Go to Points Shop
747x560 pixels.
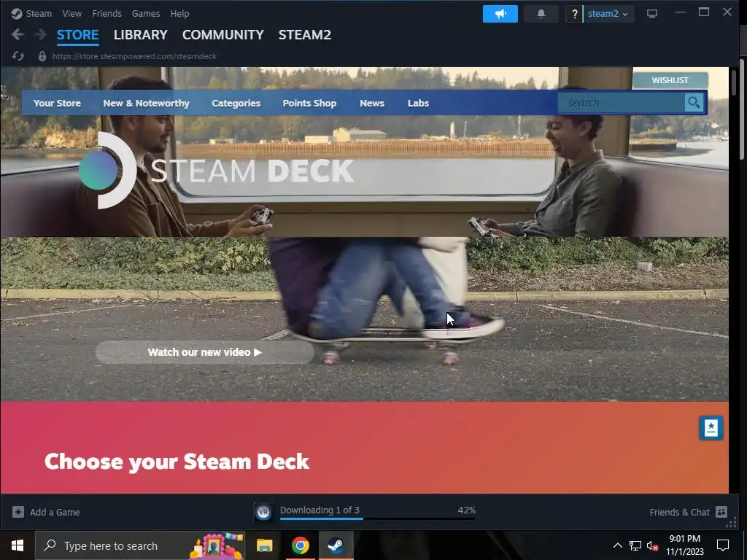pos(309,103)
